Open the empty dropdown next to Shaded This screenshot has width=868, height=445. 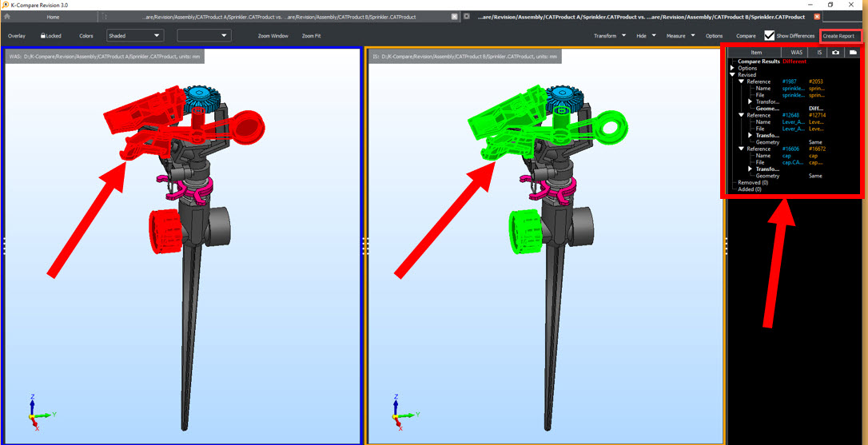coord(203,36)
